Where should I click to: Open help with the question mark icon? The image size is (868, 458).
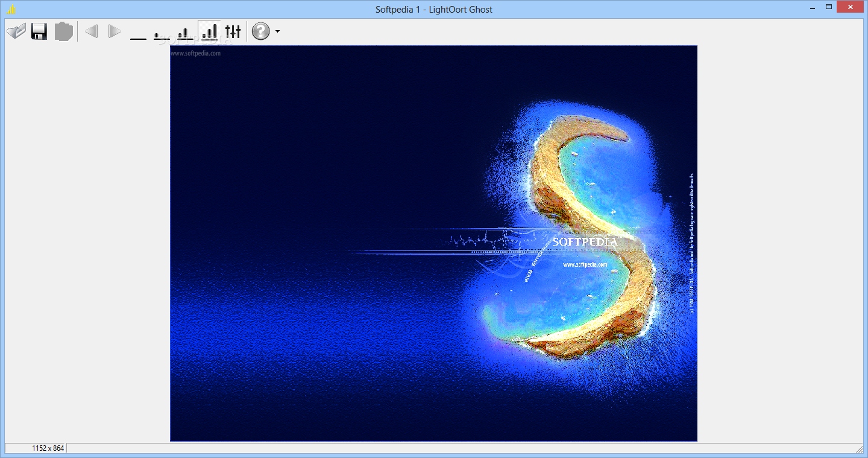coord(260,31)
